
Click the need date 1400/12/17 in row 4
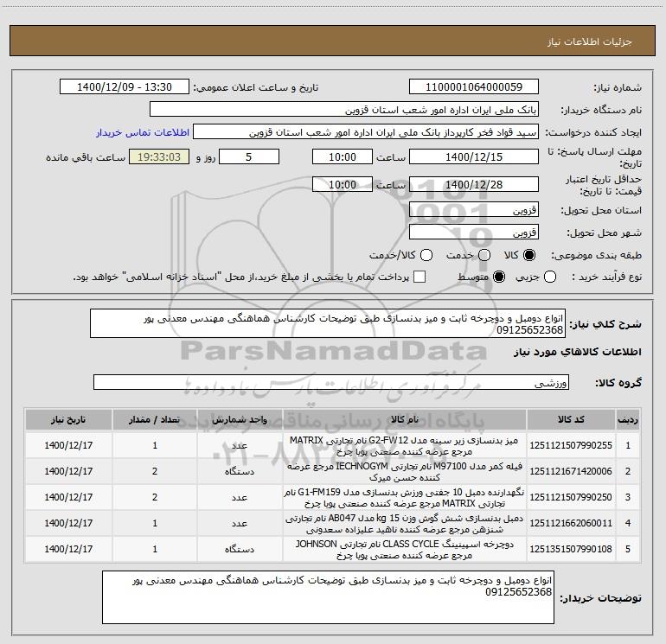coord(68,523)
